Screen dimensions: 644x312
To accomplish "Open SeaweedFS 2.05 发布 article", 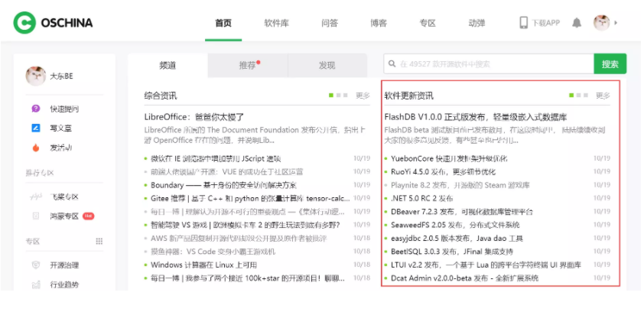I will coord(456,225).
